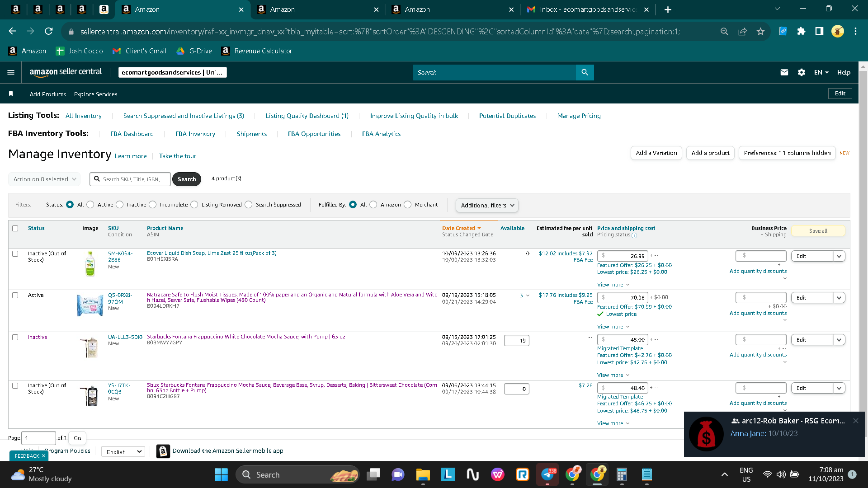Open the Amazon Seller mobile app icon
Viewport: 868px width, 488px height.
163,451
